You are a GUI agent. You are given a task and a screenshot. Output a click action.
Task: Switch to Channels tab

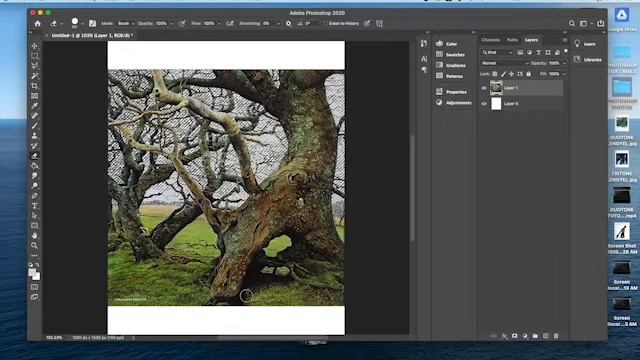[x=491, y=40]
